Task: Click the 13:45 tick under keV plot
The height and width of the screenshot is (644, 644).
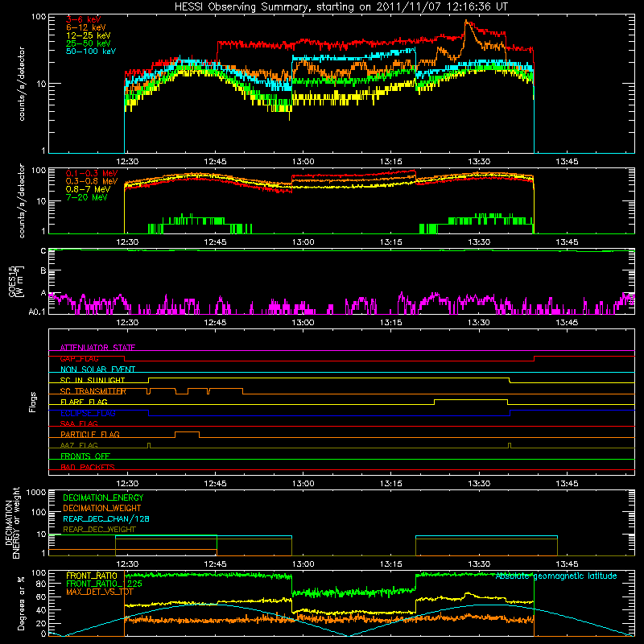Action: coord(567,162)
